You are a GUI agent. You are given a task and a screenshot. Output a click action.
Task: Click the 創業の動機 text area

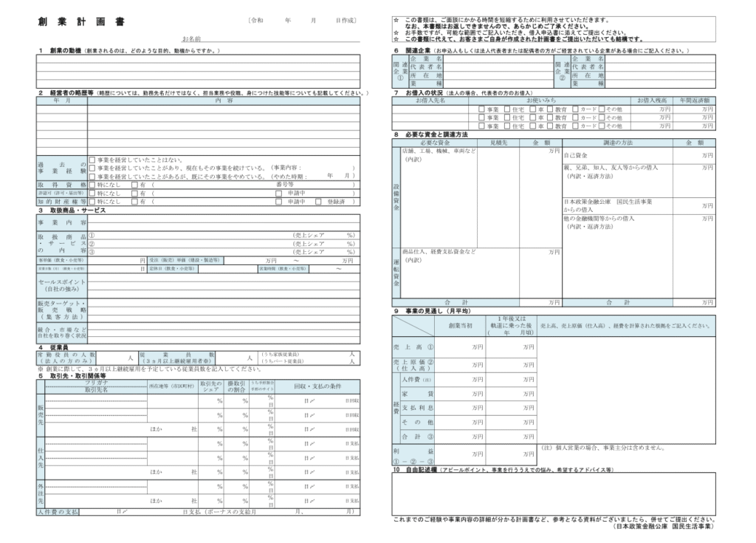198,71
